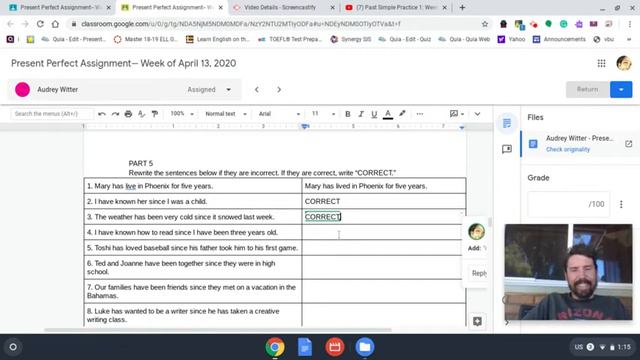
Task: Go to the previous student arrow
Action: [x=257, y=89]
